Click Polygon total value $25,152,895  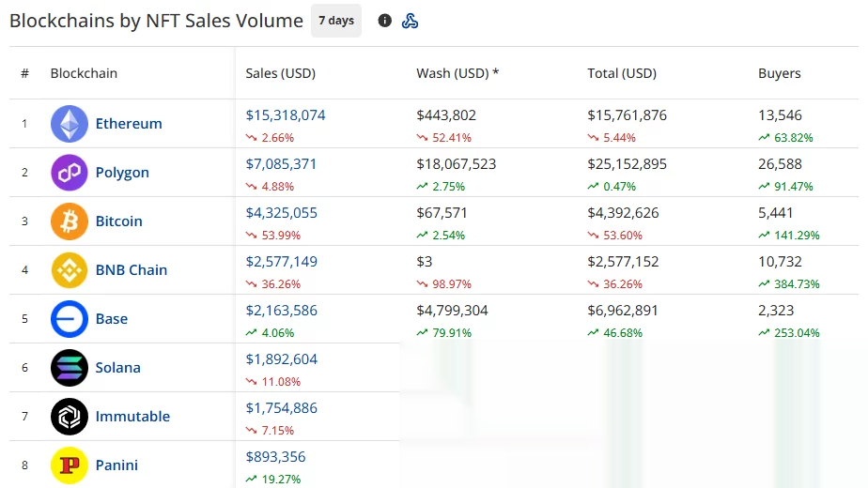628,164
